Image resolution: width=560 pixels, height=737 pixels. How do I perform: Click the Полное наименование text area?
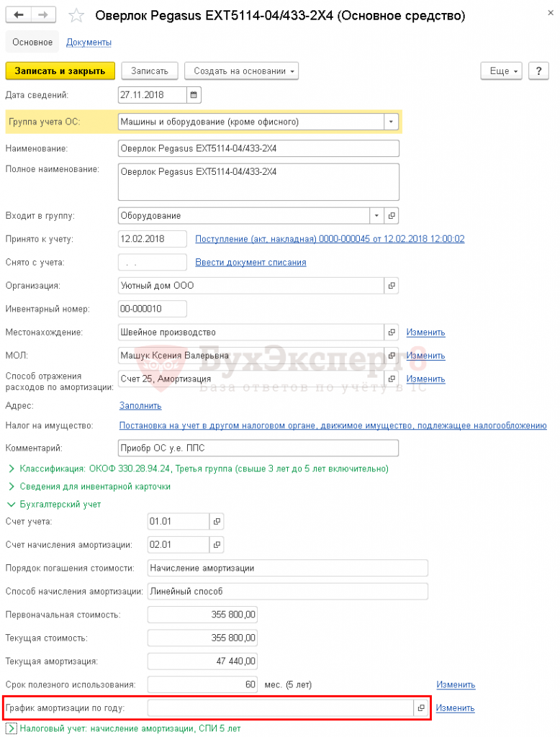tap(258, 182)
